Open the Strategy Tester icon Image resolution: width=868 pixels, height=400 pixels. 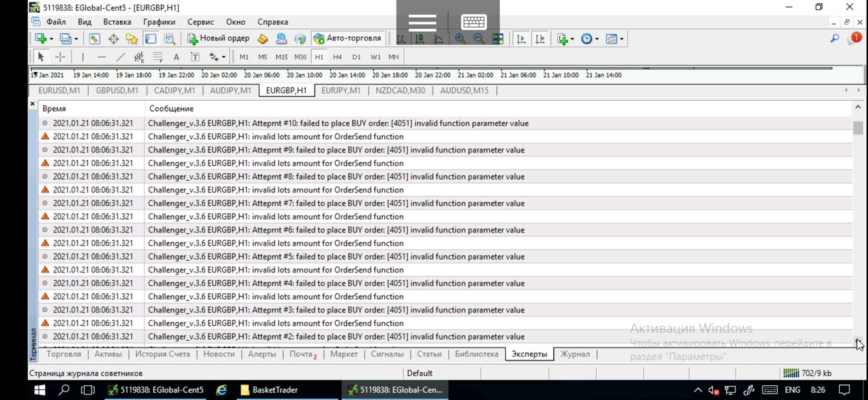click(170, 39)
